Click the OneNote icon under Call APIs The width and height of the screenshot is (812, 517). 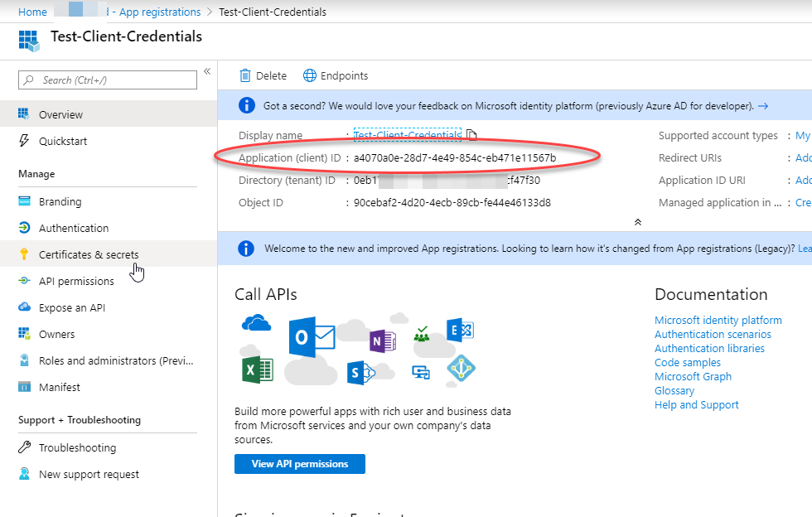coord(383,341)
